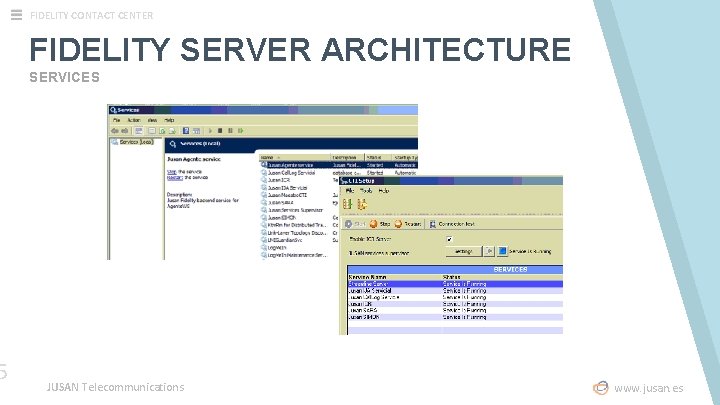Sort by the Name column header
The image size is (720, 405).
[295, 158]
